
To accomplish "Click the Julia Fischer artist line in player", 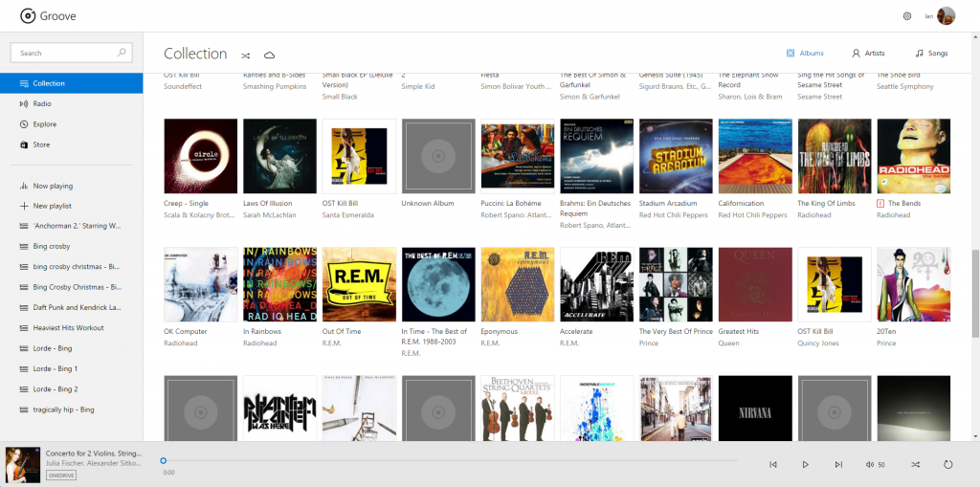I will [94, 463].
